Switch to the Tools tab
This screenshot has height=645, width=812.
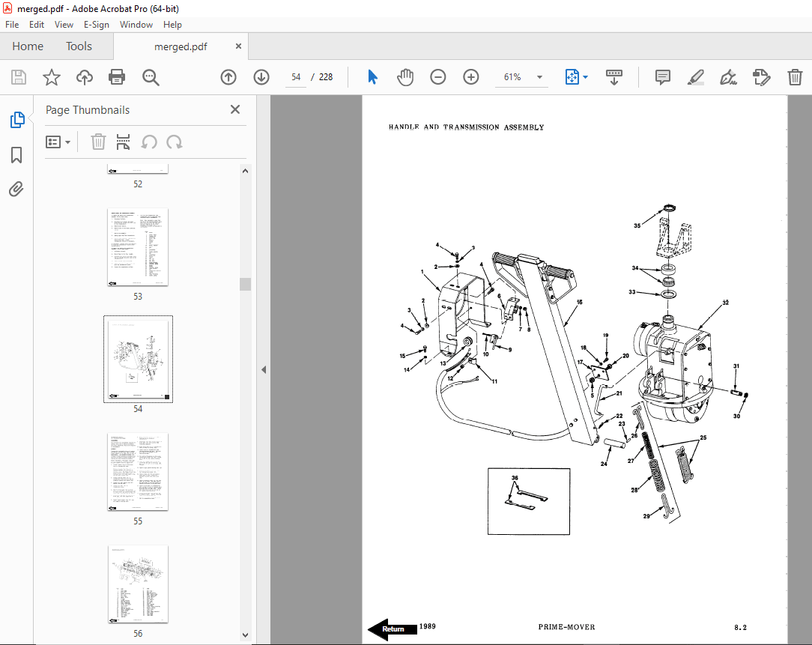(x=79, y=46)
